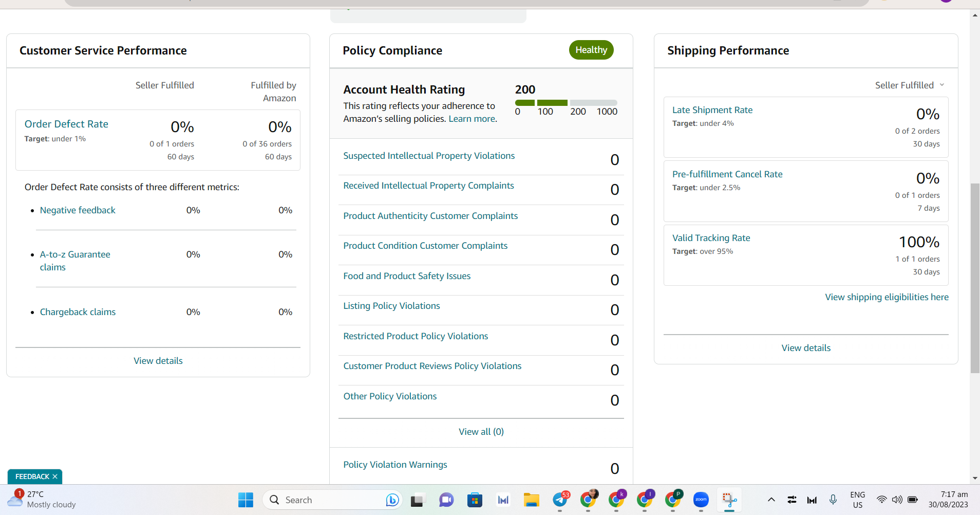
Task: Open Customer Product Reviews Policy Violations
Action: (432, 366)
